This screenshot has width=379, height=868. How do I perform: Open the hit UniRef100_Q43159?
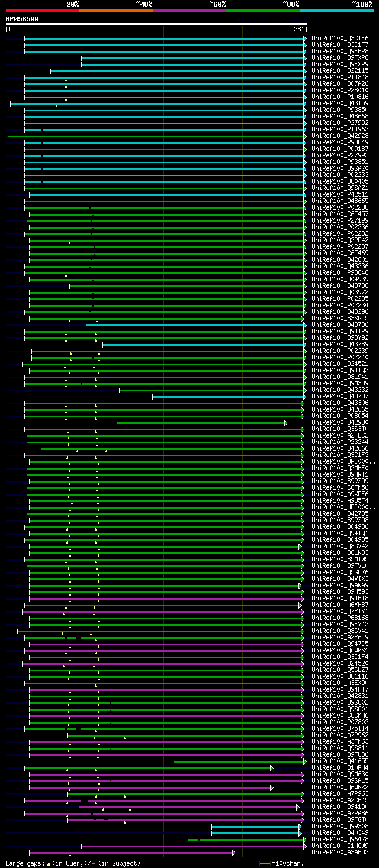click(340, 104)
